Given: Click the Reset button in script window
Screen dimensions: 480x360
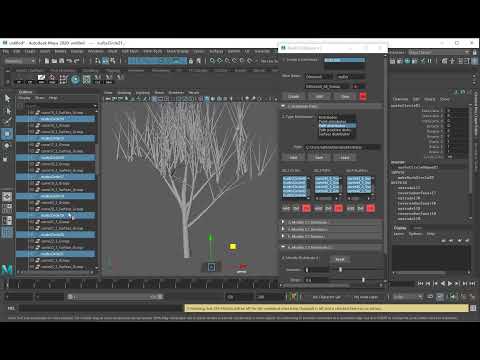Looking at the screenshot, I should point(340,259).
